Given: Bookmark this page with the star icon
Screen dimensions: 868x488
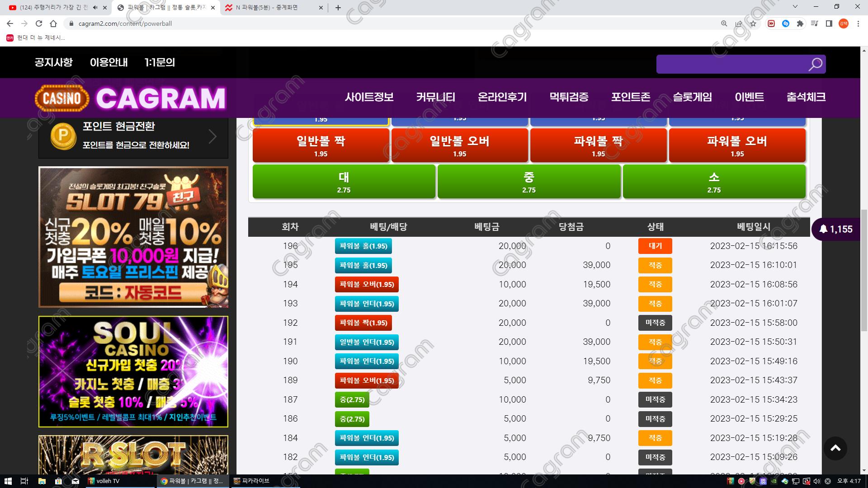Looking at the screenshot, I should 753,23.
